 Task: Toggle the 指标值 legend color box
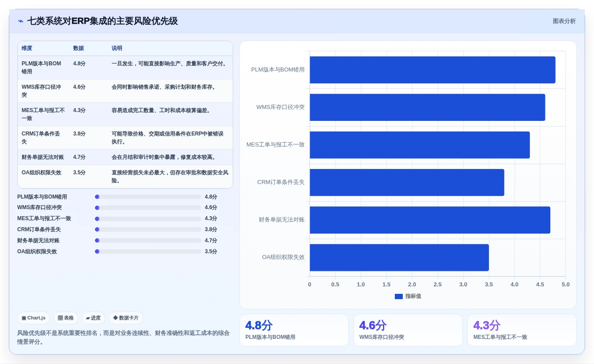click(x=399, y=296)
